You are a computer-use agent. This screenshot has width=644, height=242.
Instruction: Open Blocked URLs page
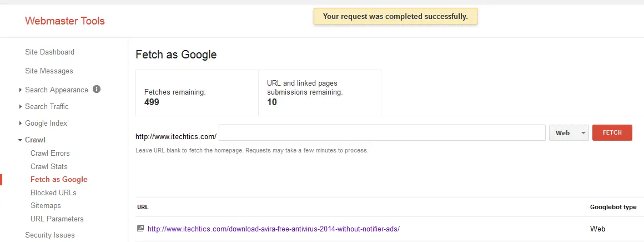(x=53, y=192)
